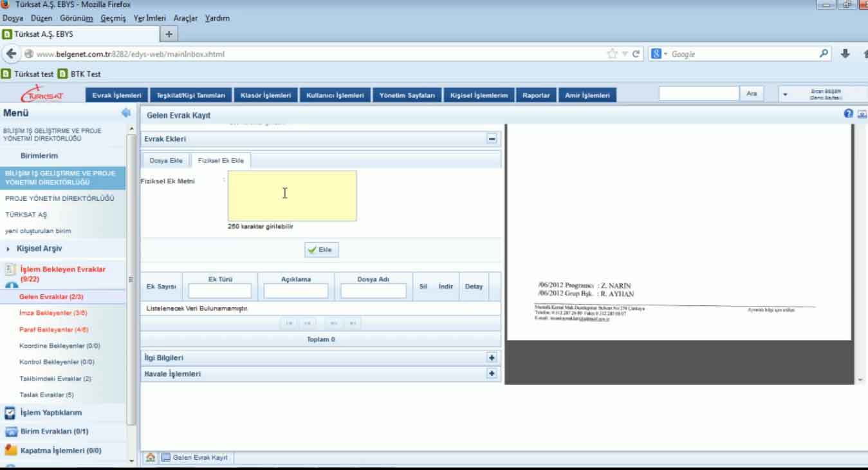
Task: Open a new browser tab with plus
Action: (x=169, y=34)
